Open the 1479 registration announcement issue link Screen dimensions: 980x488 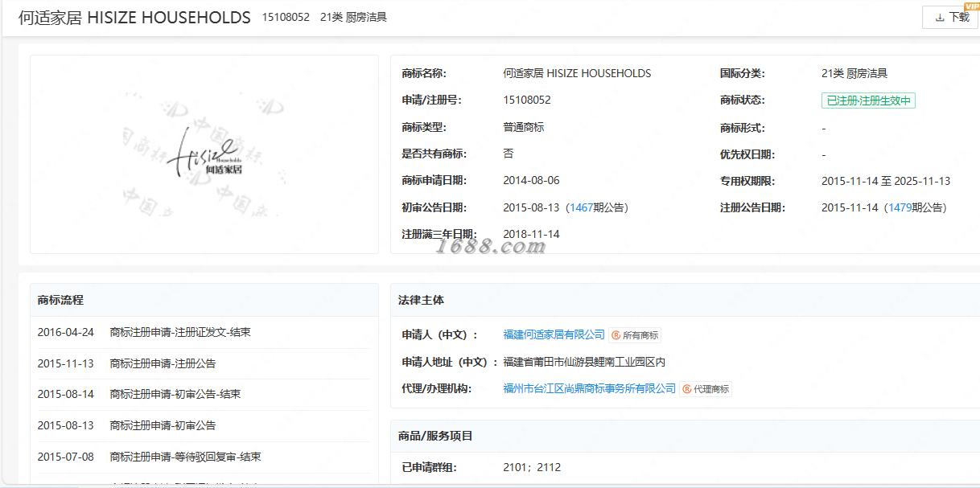pos(900,207)
